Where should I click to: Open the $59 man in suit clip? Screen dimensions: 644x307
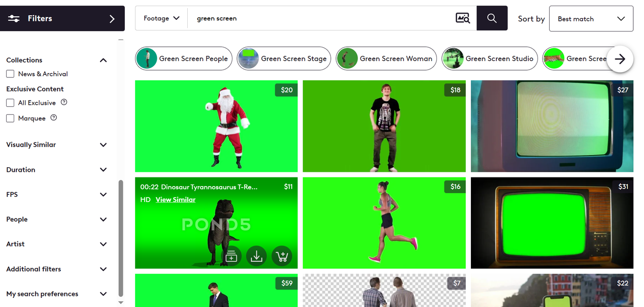(216, 290)
